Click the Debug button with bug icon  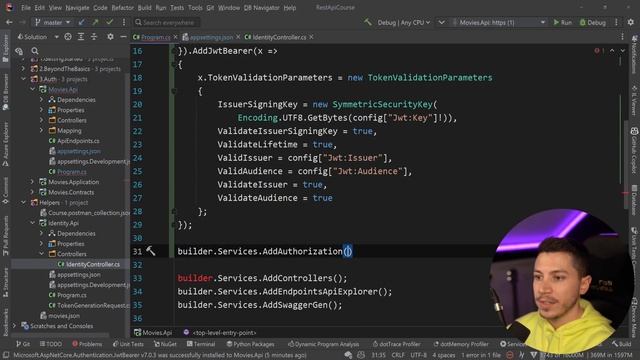(x=593, y=22)
